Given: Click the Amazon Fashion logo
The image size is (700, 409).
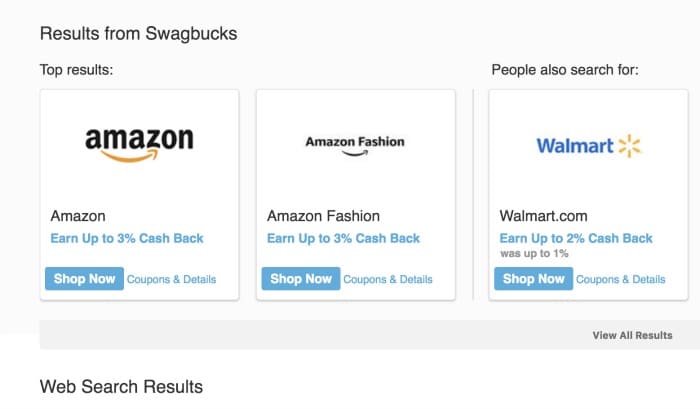Looking at the screenshot, I should point(355,146).
